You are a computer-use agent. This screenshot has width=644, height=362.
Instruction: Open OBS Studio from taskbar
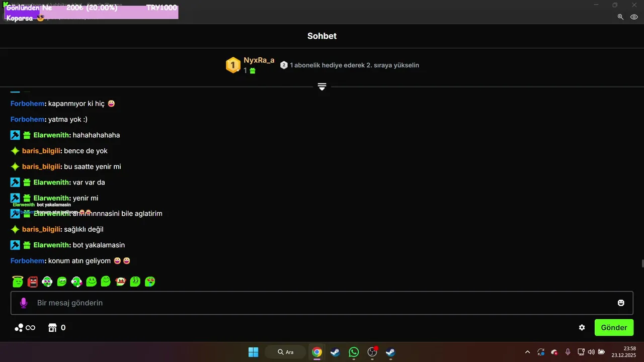[372, 352]
